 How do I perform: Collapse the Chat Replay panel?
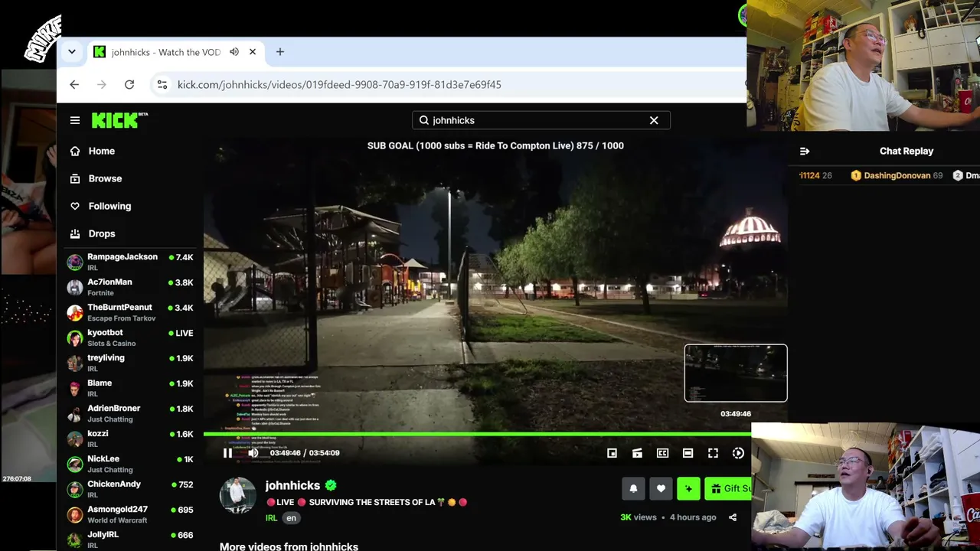805,151
